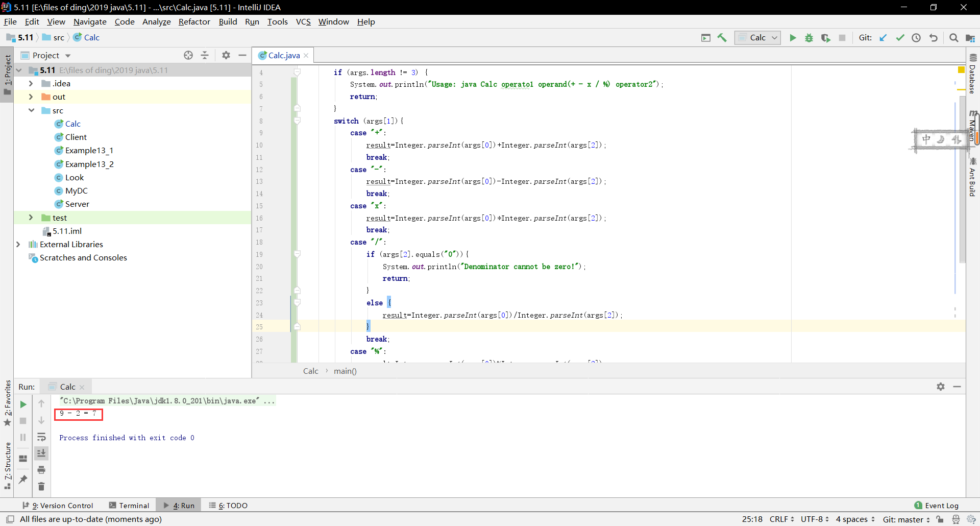Run Calc with coverage icon
The image size is (980, 526).
pyautogui.click(x=825, y=38)
